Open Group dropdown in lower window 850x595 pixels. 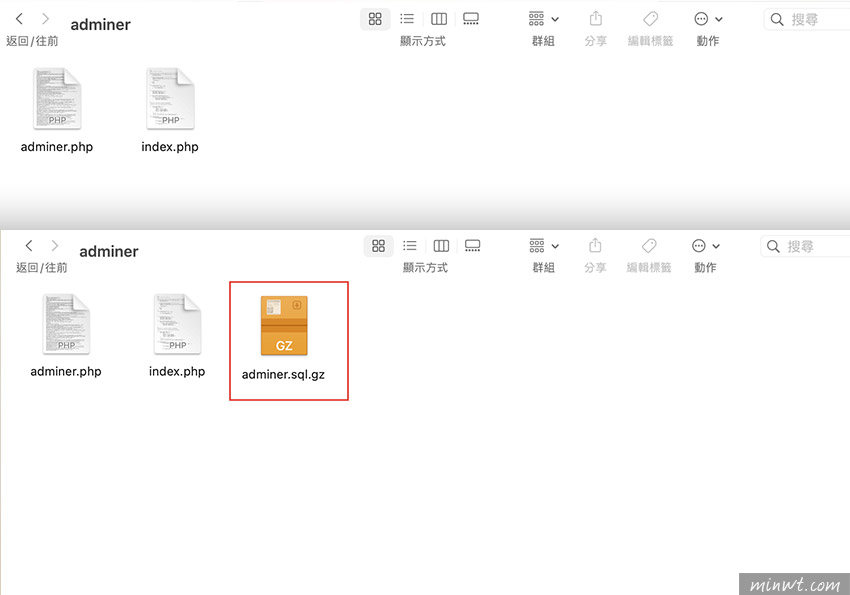pos(544,246)
